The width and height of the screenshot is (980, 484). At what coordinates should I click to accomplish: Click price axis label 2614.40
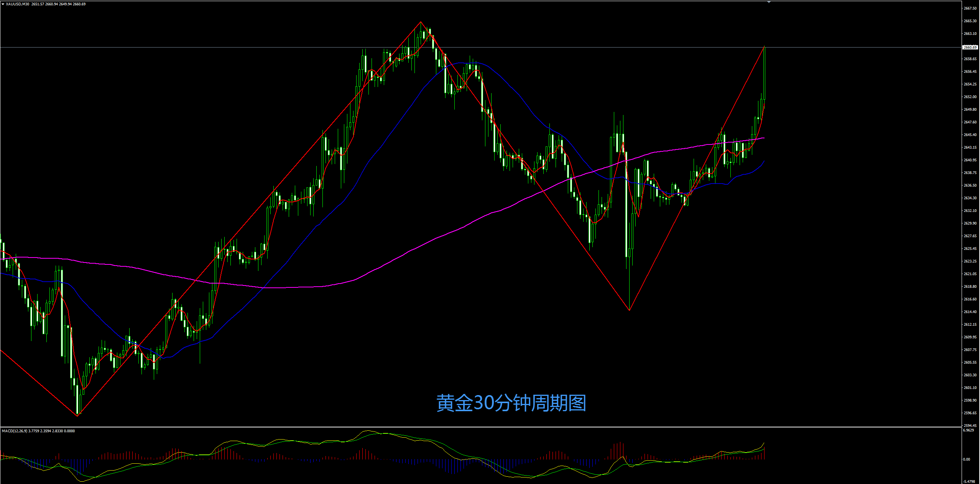pyautogui.click(x=970, y=312)
